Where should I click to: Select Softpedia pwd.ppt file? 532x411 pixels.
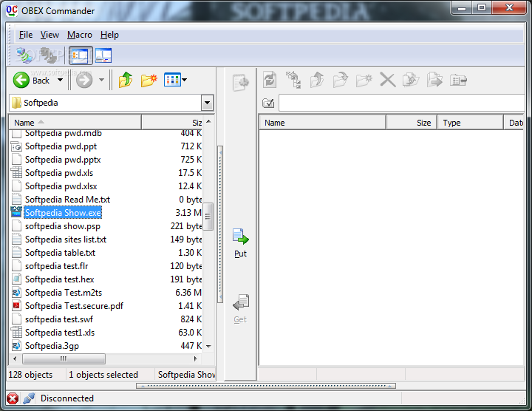[61, 146]
